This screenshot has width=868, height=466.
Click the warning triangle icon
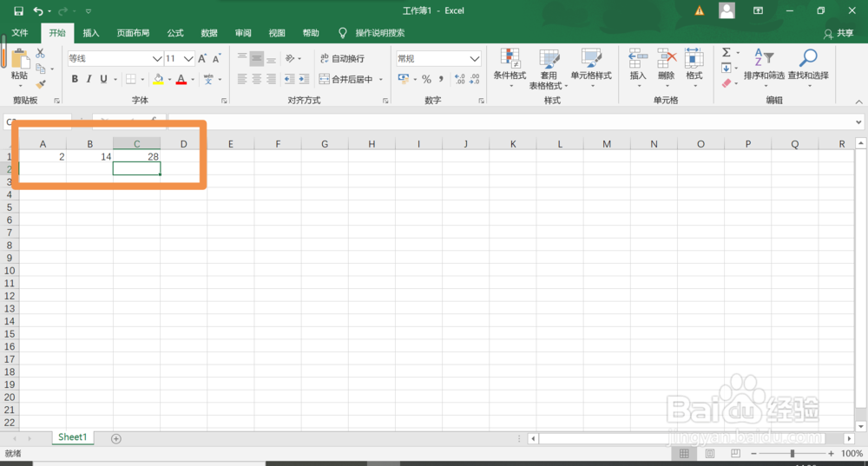tap(700, 10)
